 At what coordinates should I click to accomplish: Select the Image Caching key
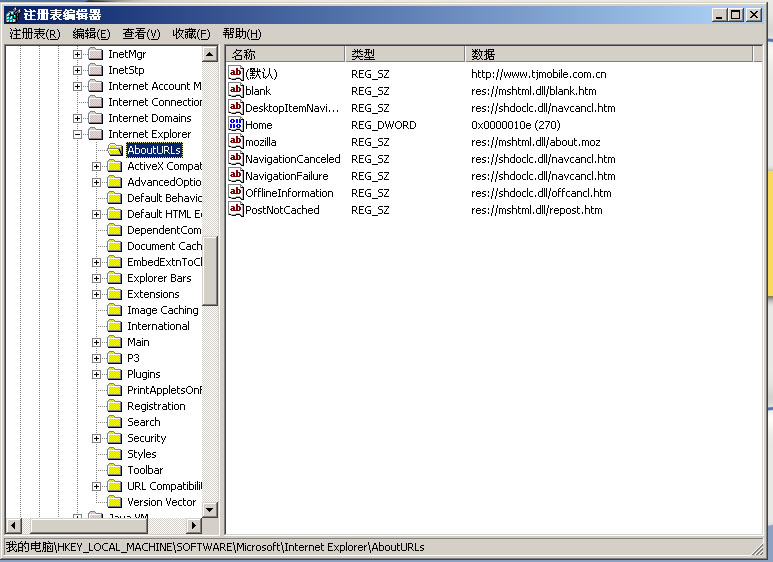click(x=163, y=310)
